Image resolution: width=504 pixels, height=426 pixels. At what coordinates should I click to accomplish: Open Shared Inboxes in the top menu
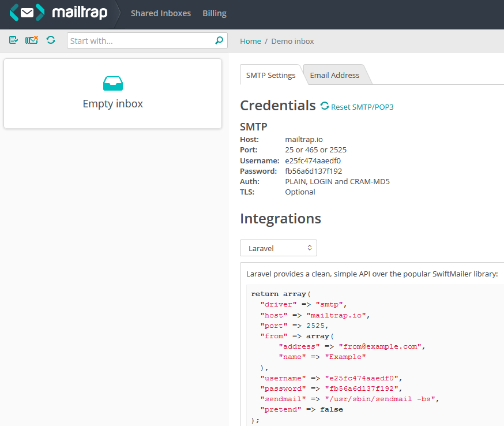click(x=161, y=13)
